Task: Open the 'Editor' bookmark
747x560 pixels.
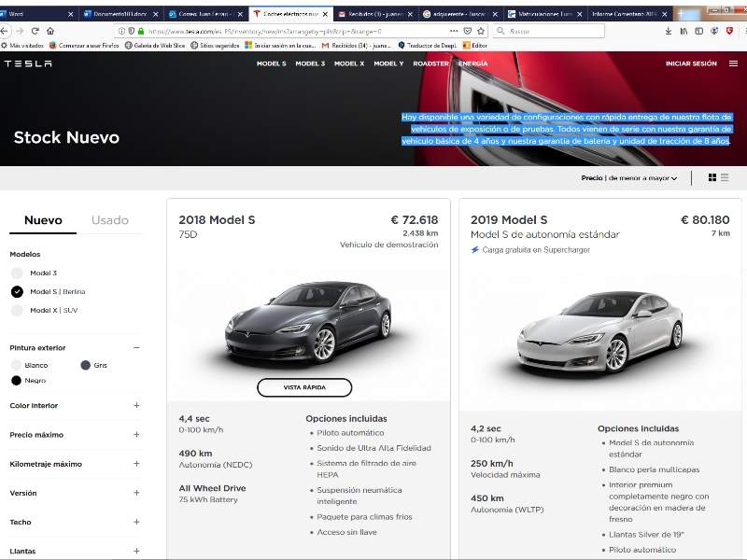Action: coord(475,46)
